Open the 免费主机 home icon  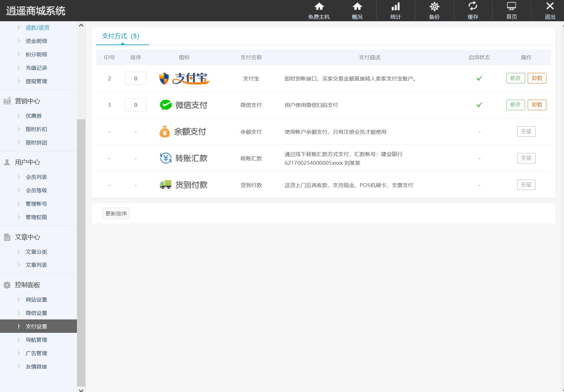click(x=319, y=7)
